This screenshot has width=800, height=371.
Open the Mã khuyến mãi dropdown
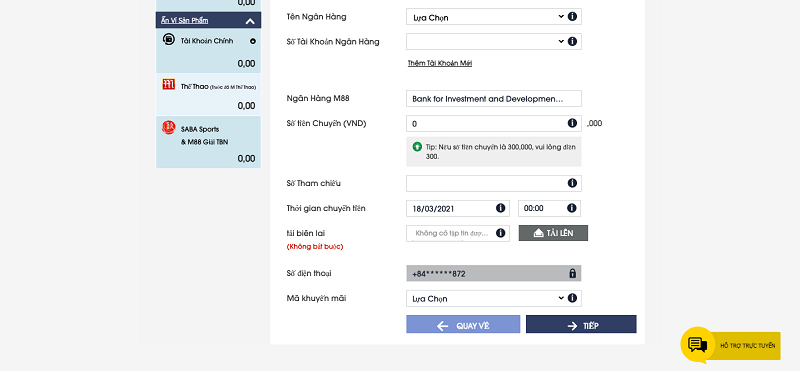(494, 298)
